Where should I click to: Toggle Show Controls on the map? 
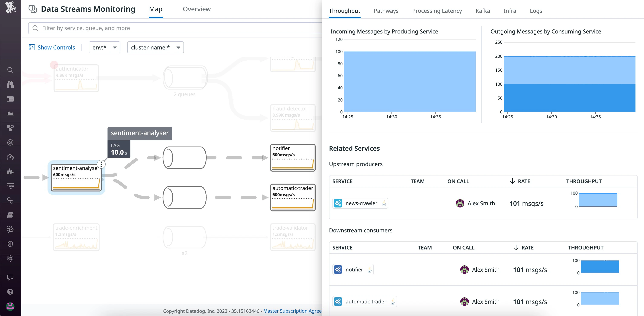tap(52, 47)
